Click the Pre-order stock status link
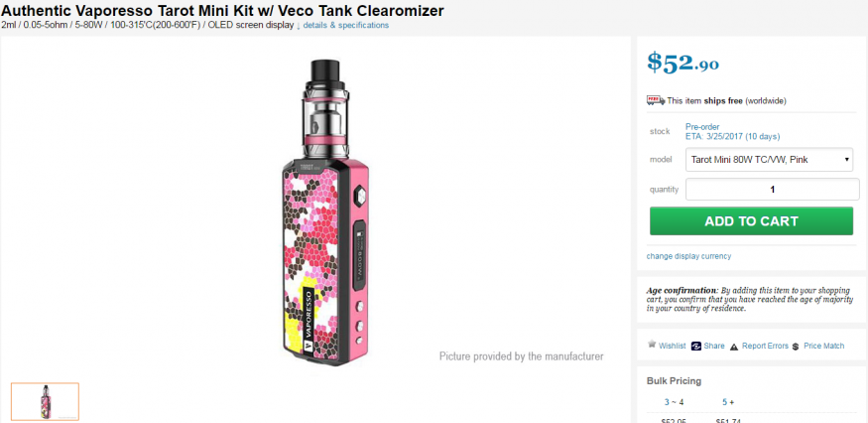 tap(702, 127)
